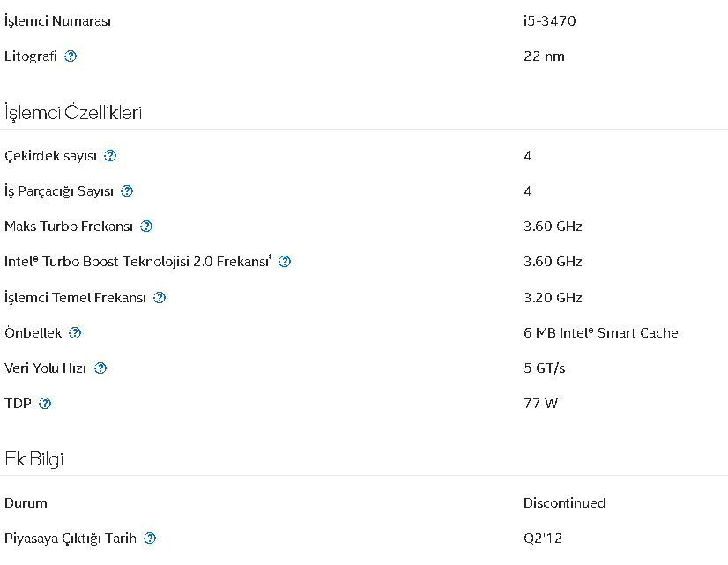Viewport: 728px width, 565px height.
Task: Click the Discontinued status text
Action: (564, 503)
